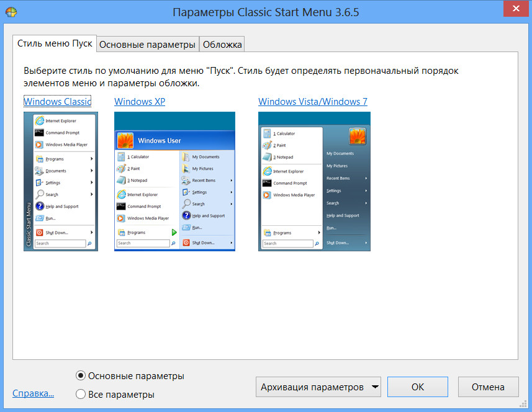Expand the Архивация параметров dropdown arrow
532x412 pixels.
coord(374,387)
